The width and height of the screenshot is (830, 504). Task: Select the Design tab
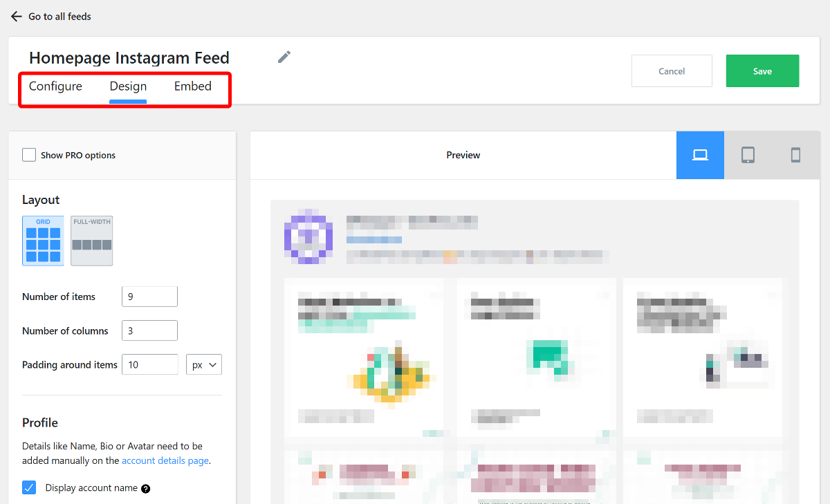pyautogui.click(x=128, y=86)
